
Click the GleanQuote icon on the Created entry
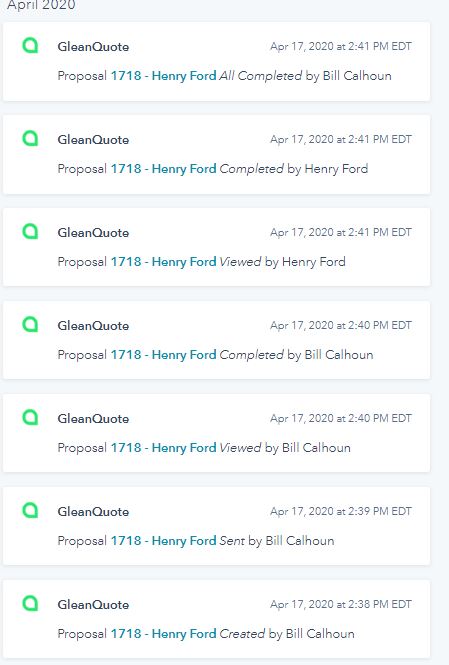click(x=30, y=603)
